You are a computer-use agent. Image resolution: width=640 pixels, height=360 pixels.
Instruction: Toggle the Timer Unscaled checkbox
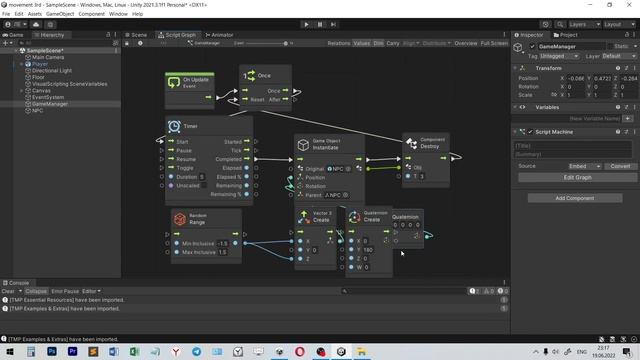204,185
